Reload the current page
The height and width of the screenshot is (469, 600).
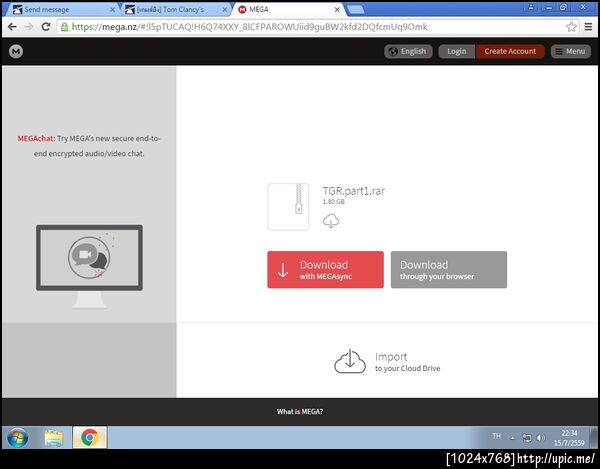46,27
